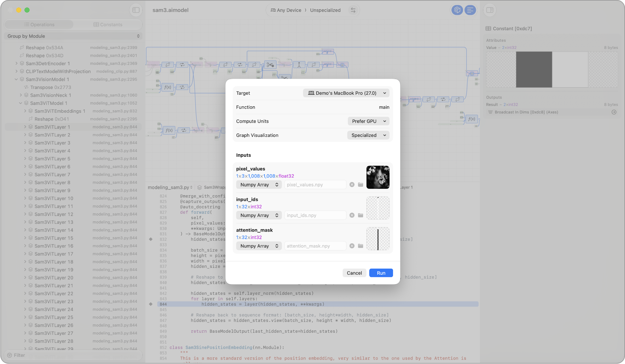
Task: Change input_ids Numpy Array type
Action: click(259, 215)
